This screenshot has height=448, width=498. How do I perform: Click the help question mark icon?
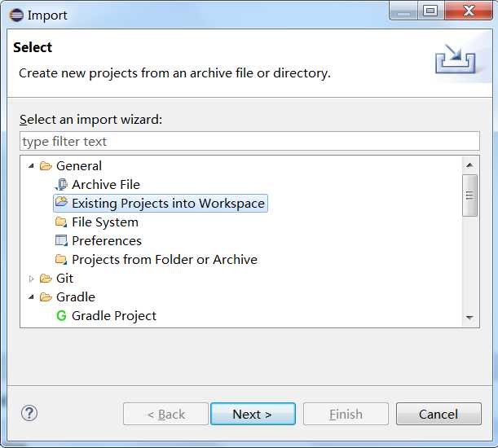point(29,413)
